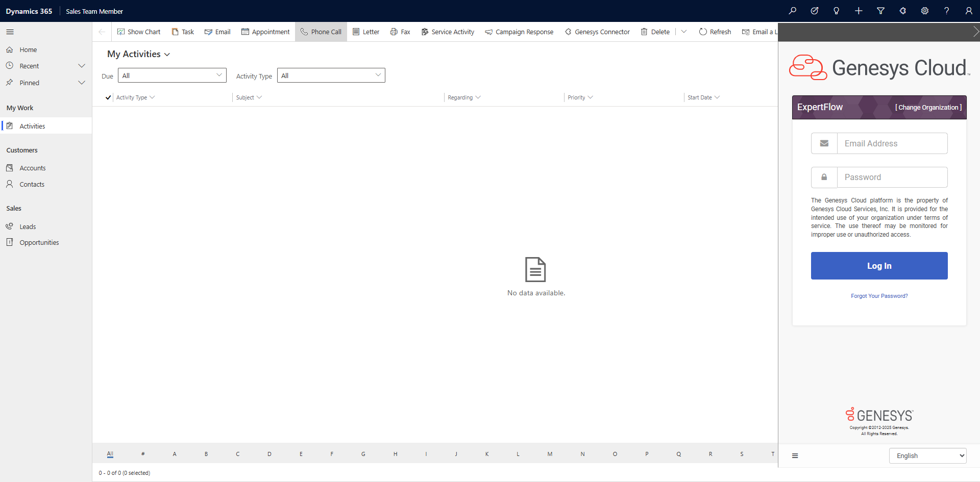The height and width of the screenshot is (482, 980).
Task: Toggle the select-all checkmark in grid header
Action: click(x=108, y=97)
